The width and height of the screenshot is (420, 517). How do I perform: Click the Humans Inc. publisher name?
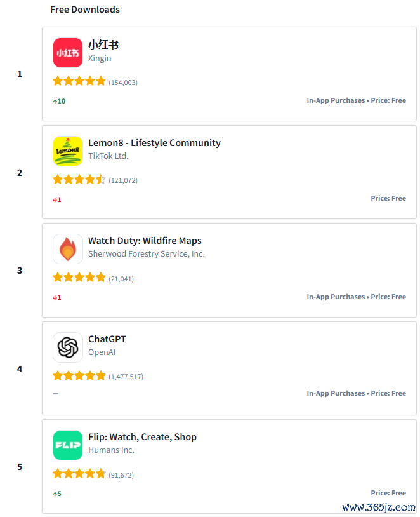point(111,450)
